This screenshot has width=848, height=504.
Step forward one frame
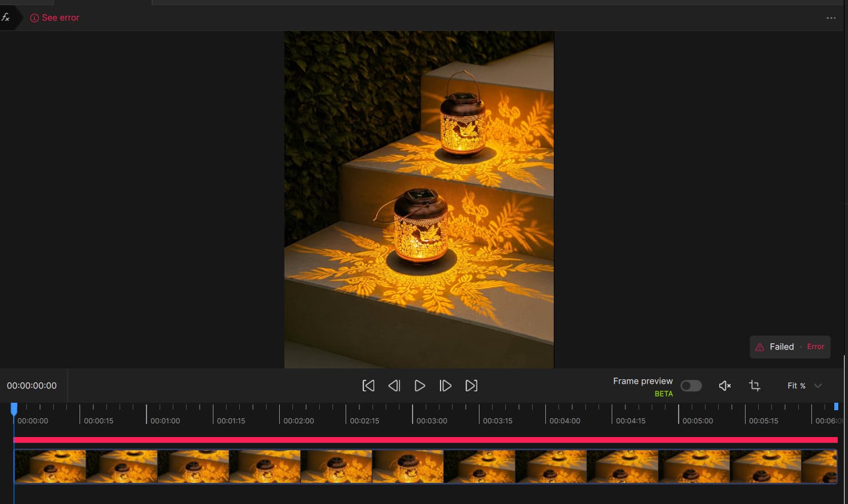445,386
